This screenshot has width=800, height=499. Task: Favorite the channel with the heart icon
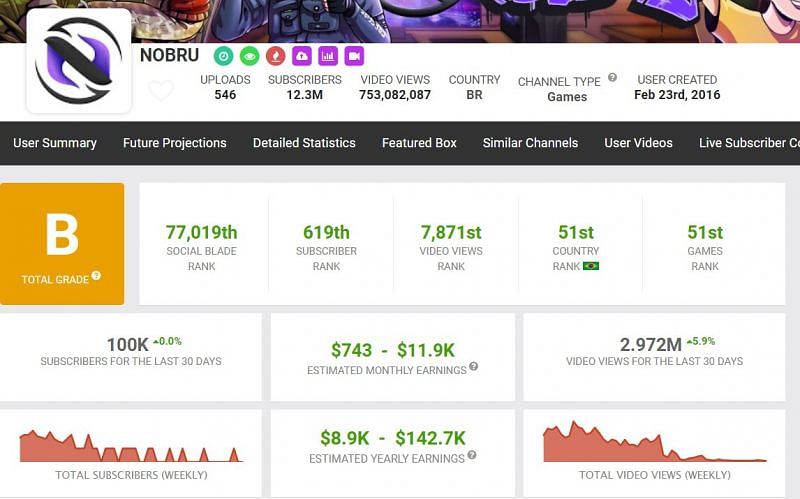[x=160, y=91]
